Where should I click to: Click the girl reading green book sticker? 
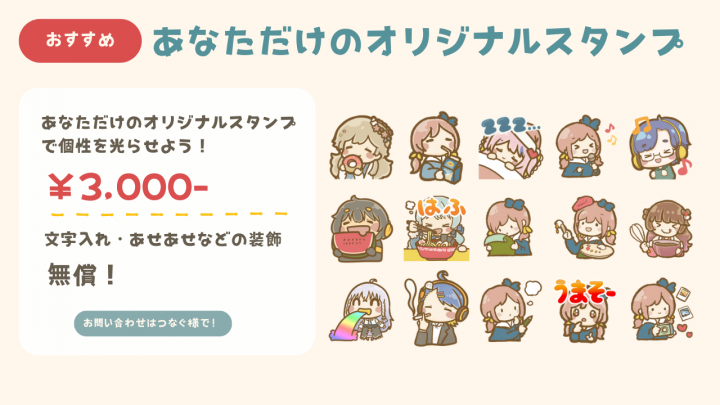510,228
